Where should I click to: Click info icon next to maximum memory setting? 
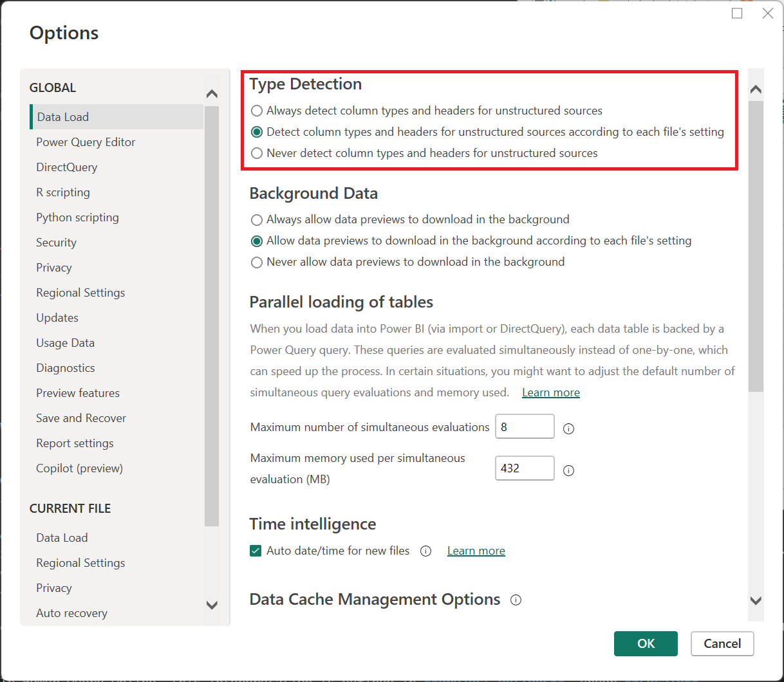click(x=568, y=470)
